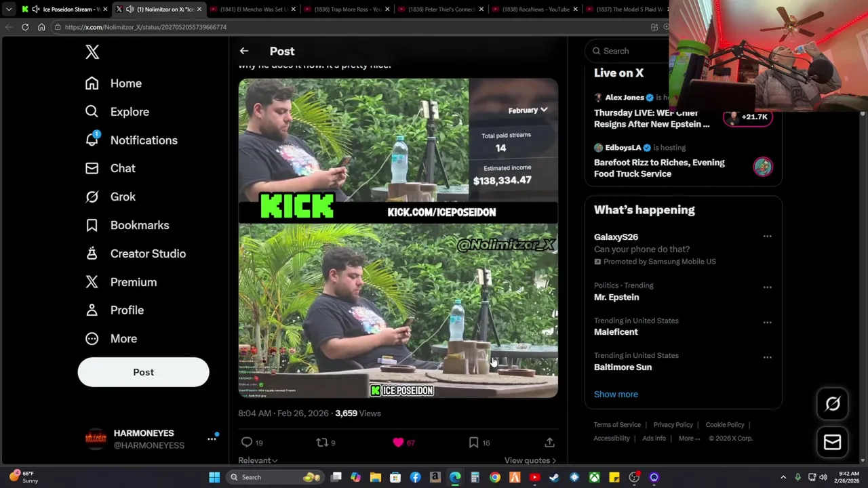Open Alex Jones Thursday LIVE broadcast
This screenshot has width=868, height=488.
click(x=652, y=119)
